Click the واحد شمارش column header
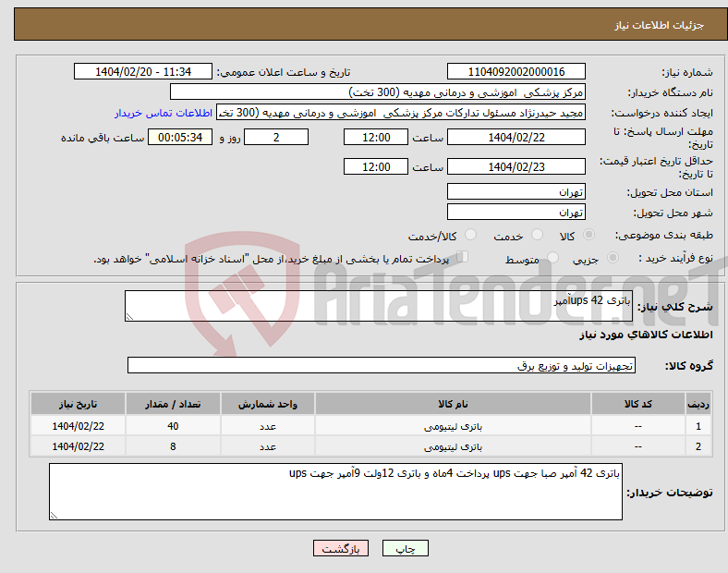Screen dimensions: 728x573 pos(268,404)
